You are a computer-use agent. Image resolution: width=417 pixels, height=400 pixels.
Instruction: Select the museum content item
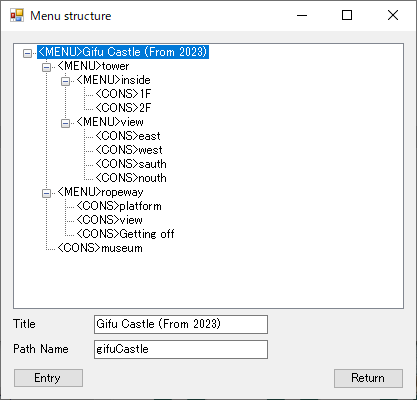point(100,248)
